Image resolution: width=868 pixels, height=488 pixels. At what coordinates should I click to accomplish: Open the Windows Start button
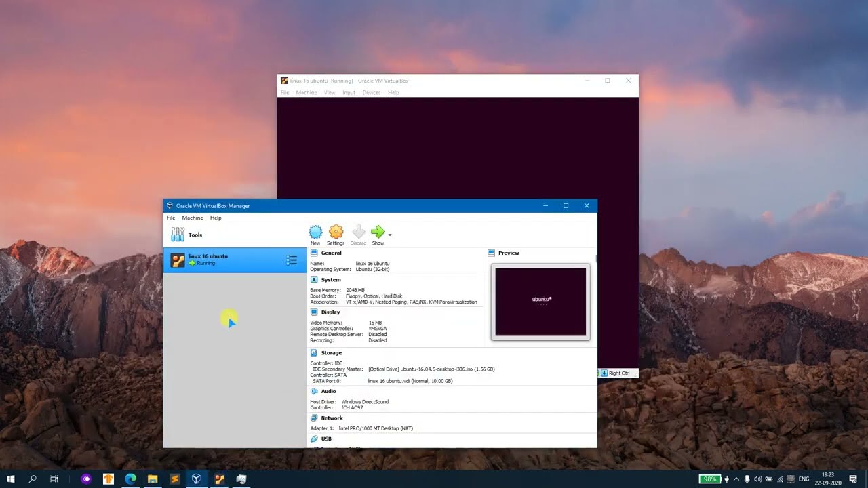[x=11, y=479]
